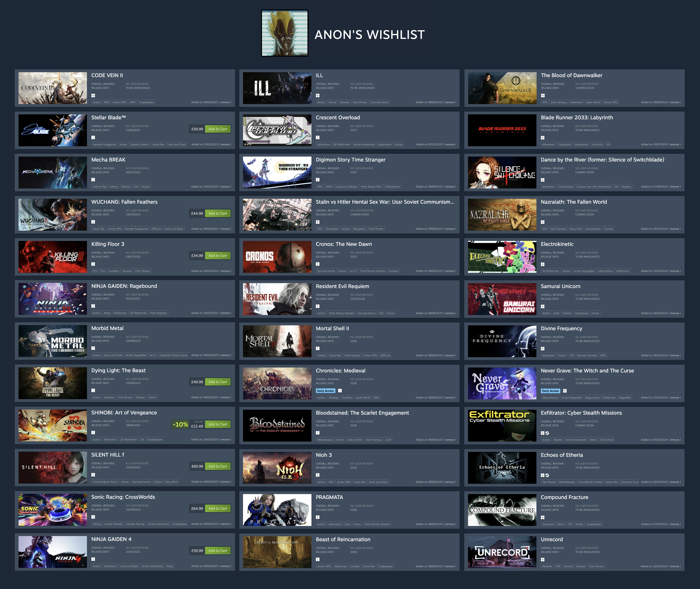Open the PRAGMATA capsule image
Image resolution: width=700 pixels, height=589 pixels.
pos(277,510)
